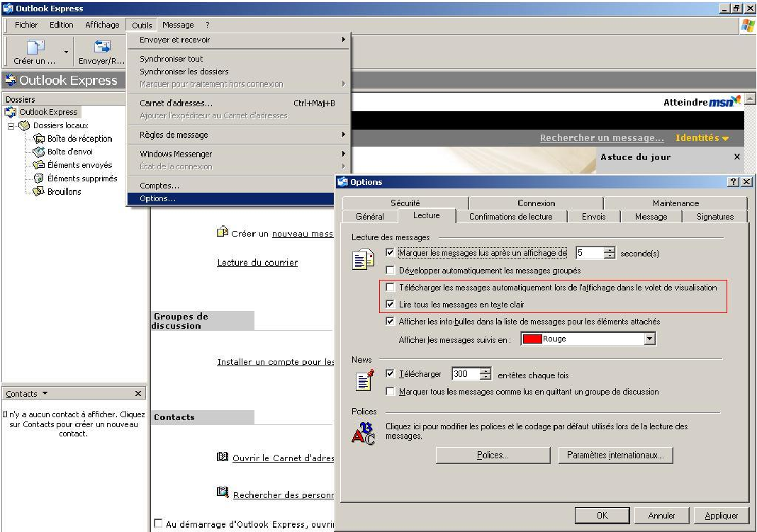Image resolution: width=757 pixels, height=532 pixels.
Task: Click the Polices… button
Action: pyautogui.click(x=493, y=455)
